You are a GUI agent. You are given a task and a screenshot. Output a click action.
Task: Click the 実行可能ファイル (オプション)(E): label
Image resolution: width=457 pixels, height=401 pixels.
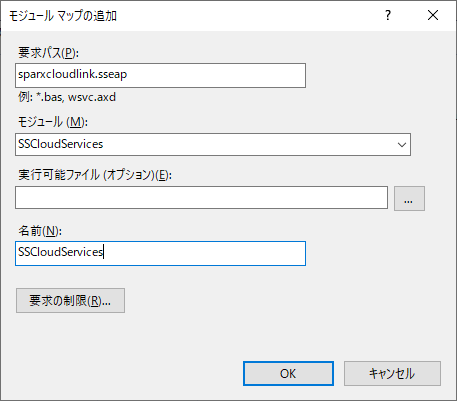tap(95, 175)
